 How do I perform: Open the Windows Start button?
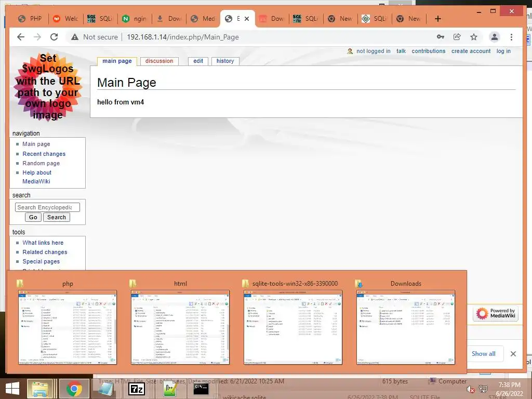click(12, 389)
